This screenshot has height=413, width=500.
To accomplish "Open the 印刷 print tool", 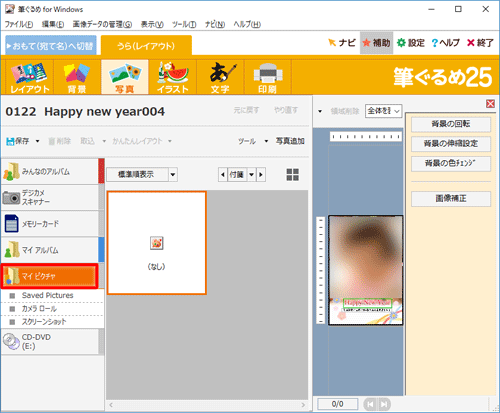I will pyautogui.click(x=268, y=77).
